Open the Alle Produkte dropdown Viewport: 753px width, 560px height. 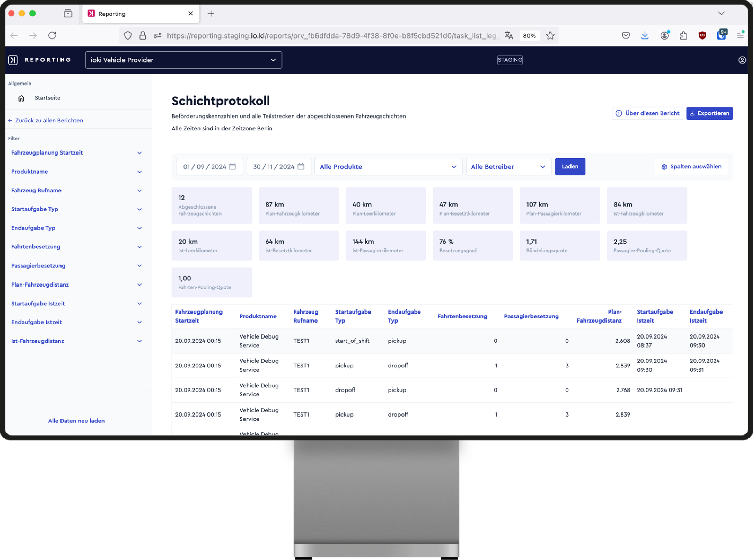(388, 167)
